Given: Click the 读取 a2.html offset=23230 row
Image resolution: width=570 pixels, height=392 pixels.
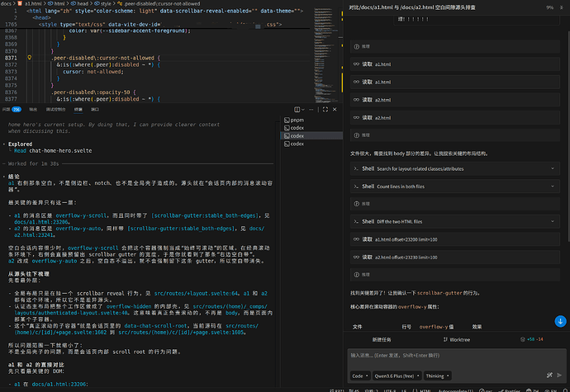Looking at the screenshot, I should click(454, 257).
